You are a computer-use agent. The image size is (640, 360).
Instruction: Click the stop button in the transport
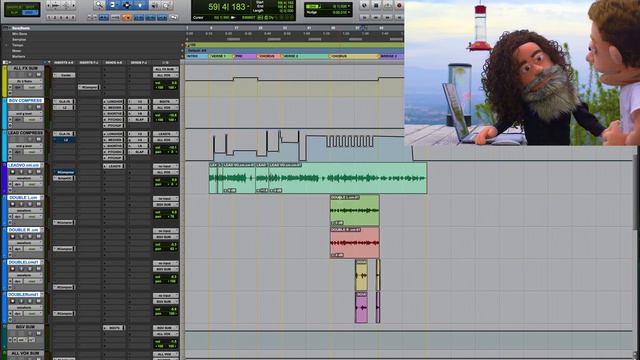pos(376,5)
